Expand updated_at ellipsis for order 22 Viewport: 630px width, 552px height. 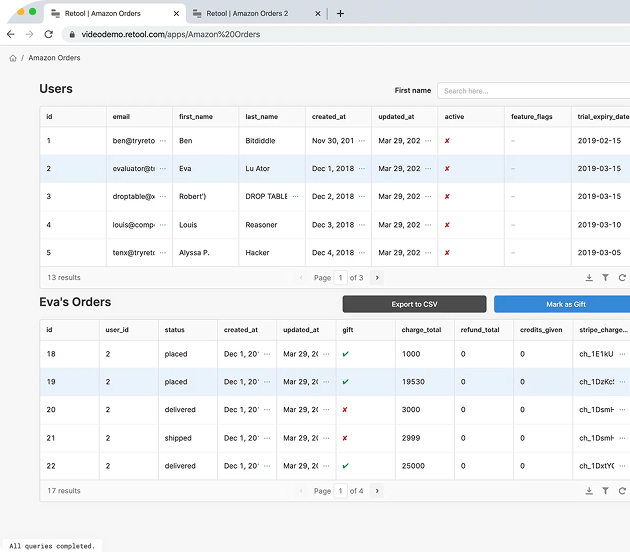coord(326,466)
